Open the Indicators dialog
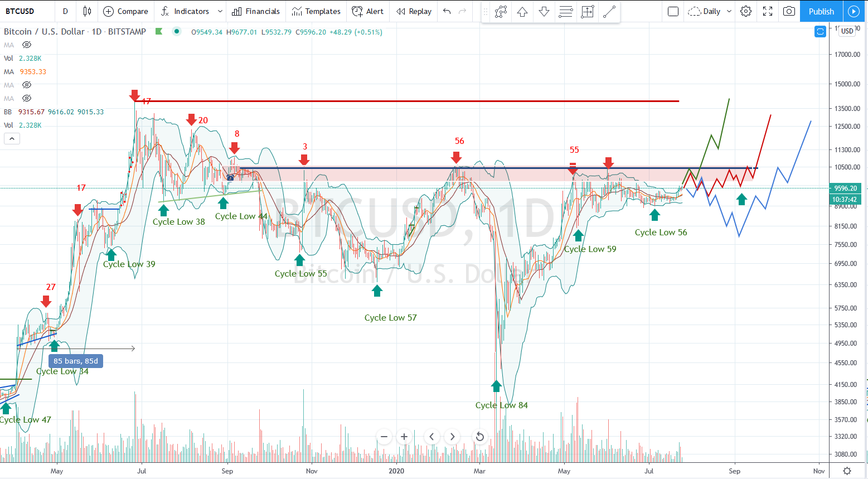This screenshot has width=868, height=479. (x=185, y=11)
